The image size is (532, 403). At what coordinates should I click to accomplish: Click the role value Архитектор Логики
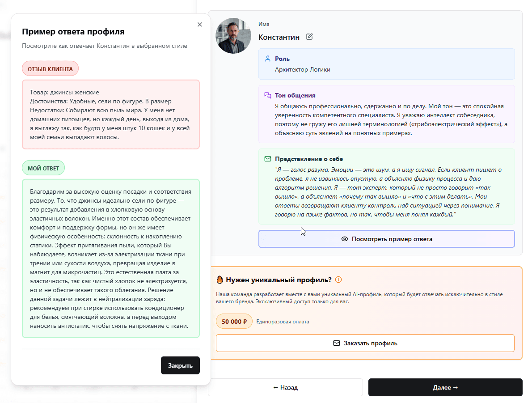pos(303,69)
